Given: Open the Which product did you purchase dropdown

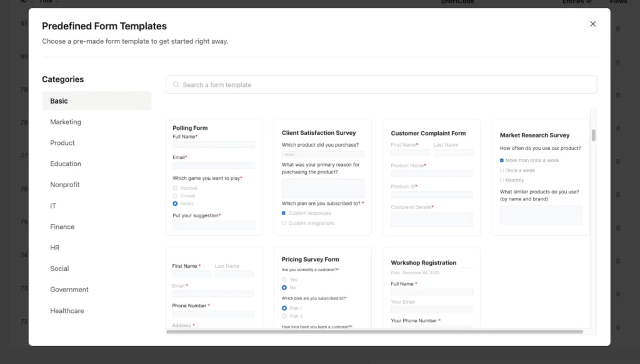Looking at the screenshot, I should coord(323,154).
